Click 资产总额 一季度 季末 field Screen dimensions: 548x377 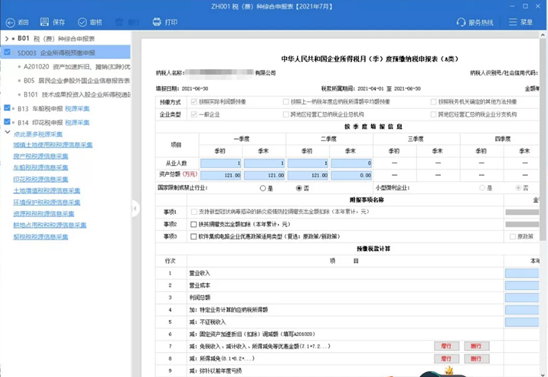[264, 175]
